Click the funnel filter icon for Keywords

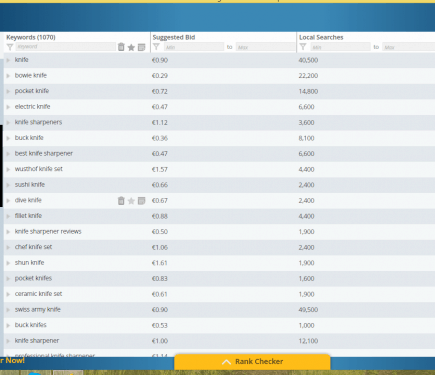10,47
